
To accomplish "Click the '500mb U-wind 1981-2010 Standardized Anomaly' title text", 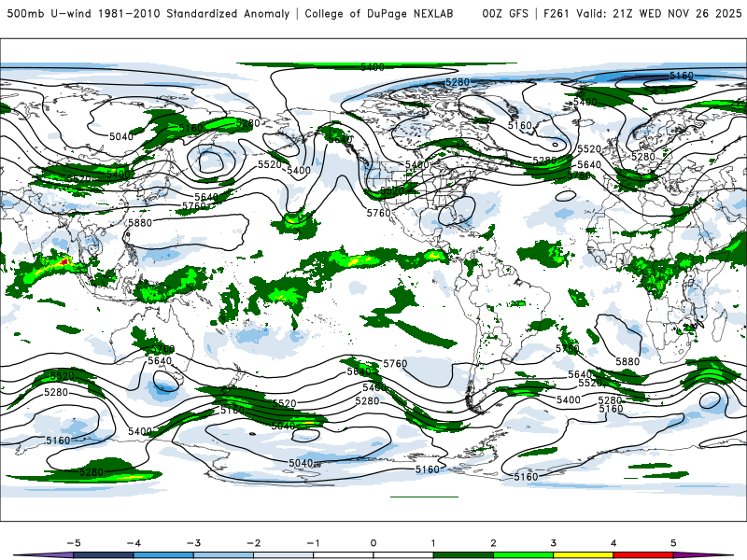I will [148, 13].
